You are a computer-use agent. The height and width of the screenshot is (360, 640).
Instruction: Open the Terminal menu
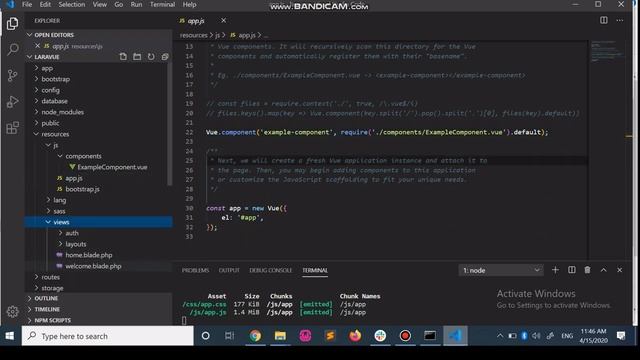pyautogui.click(x=162, y=4)
